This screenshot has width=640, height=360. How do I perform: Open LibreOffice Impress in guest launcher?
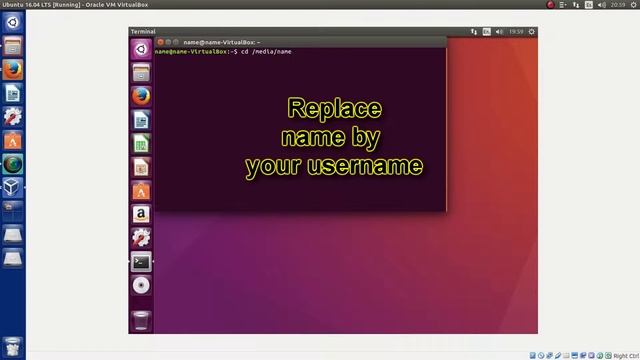141,167
